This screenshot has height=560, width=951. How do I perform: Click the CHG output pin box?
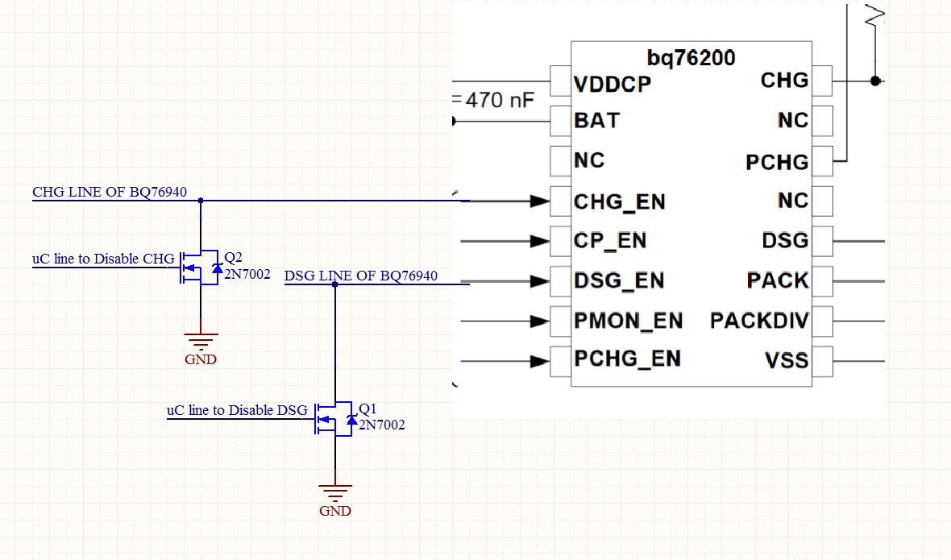coord(822,81)
